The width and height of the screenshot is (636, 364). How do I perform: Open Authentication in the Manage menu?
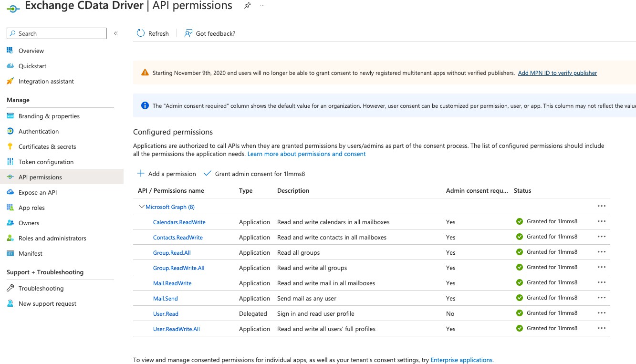tap(39, 131)
